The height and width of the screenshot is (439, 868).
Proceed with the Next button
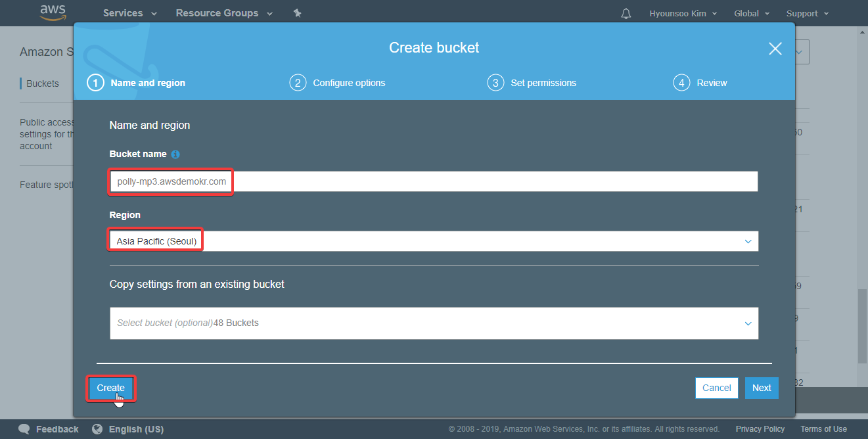762,388
